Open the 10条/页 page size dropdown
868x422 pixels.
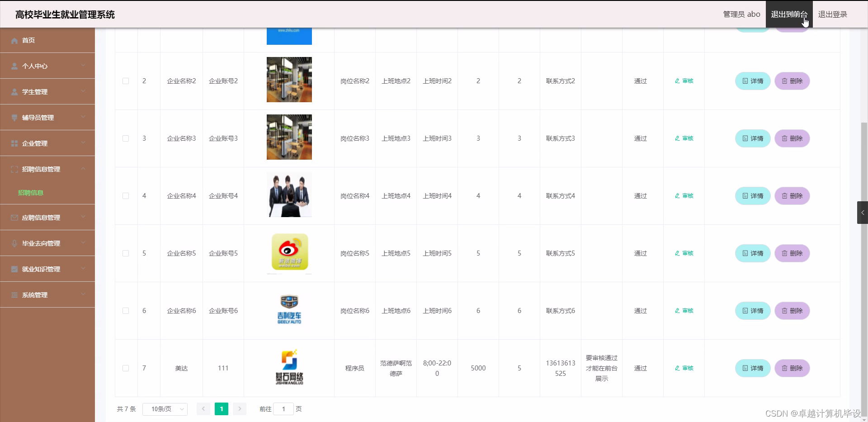tap(165, 408)
